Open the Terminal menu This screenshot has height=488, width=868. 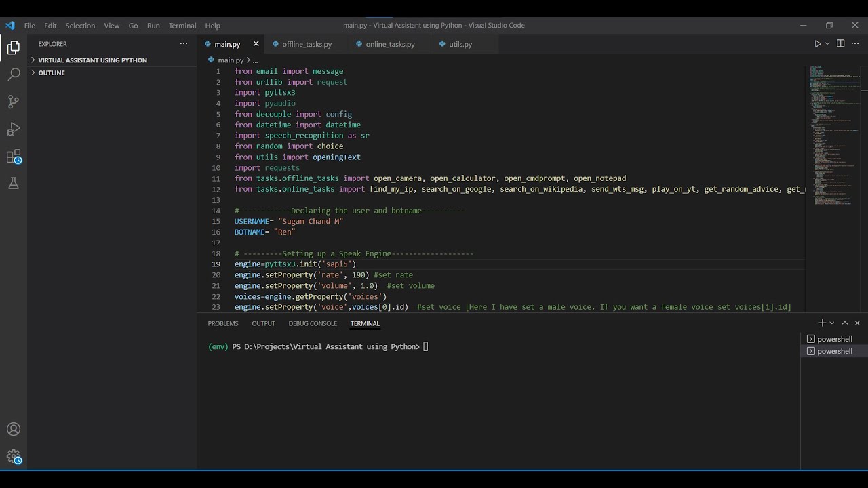pos(182,26)
